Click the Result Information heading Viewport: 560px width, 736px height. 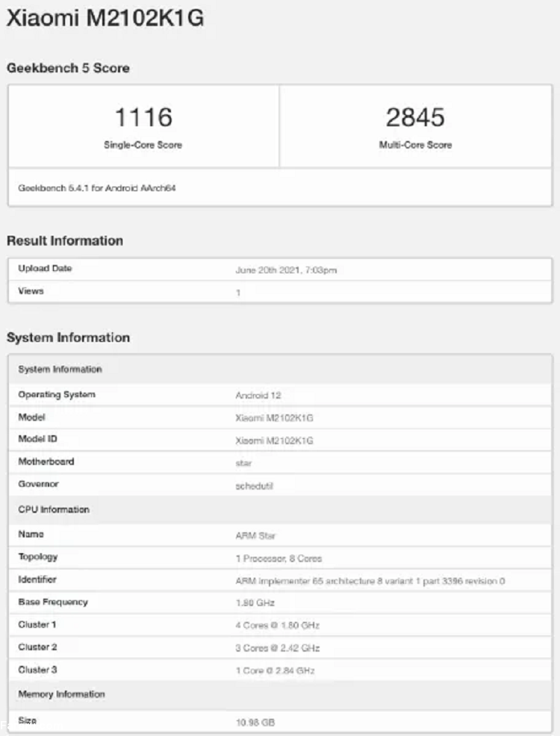pyautogui.click(x=65, y=241)
